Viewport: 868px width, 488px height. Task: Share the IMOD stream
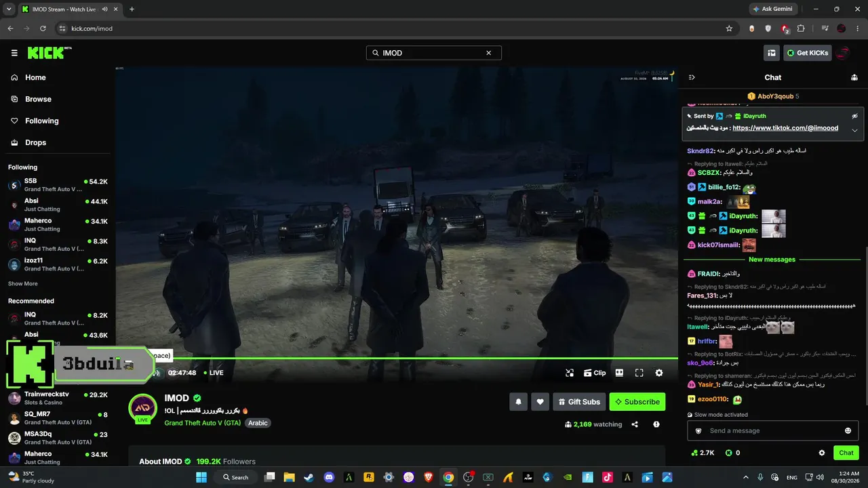(x=635, y=424)
